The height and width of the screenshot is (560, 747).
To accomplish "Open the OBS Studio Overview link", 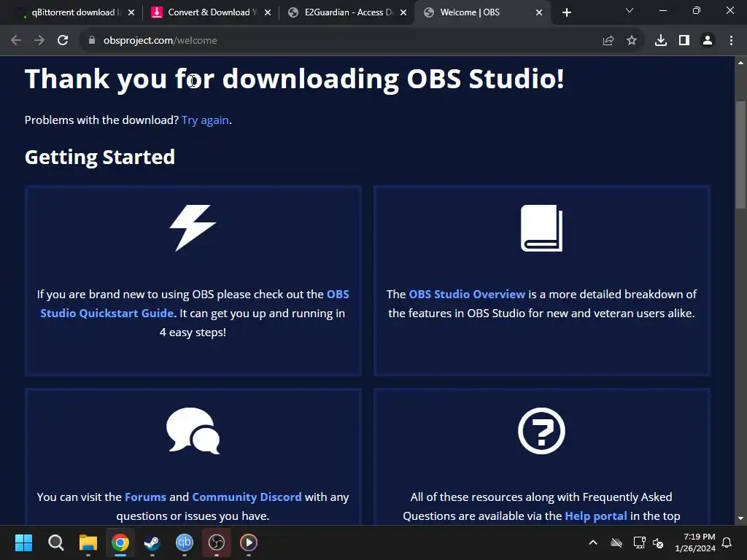I will click(x=467, y=295).
